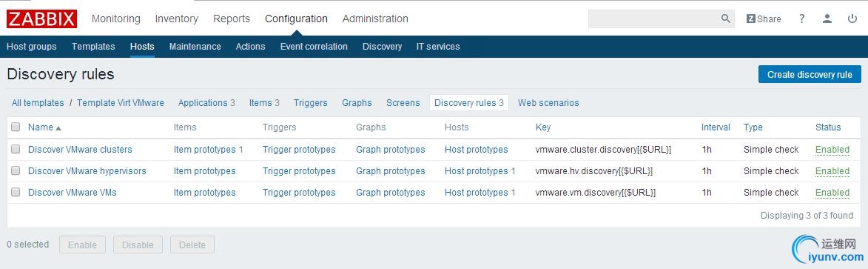Viewport: 868px width, 269px height.
Task: Open Trigger prototypes for VMware clusters
Action: click(x=299, y=149)
